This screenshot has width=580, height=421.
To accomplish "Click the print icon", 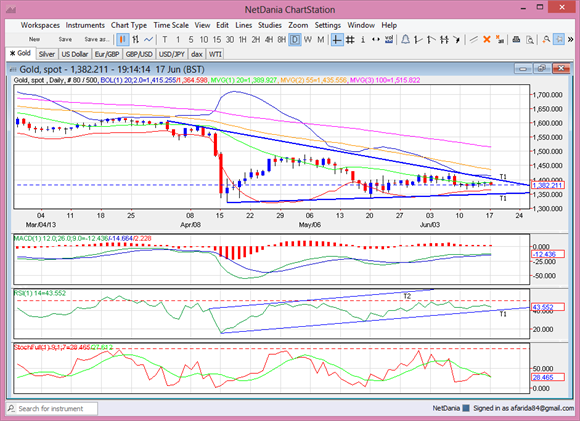I will (x=516, y=40).
